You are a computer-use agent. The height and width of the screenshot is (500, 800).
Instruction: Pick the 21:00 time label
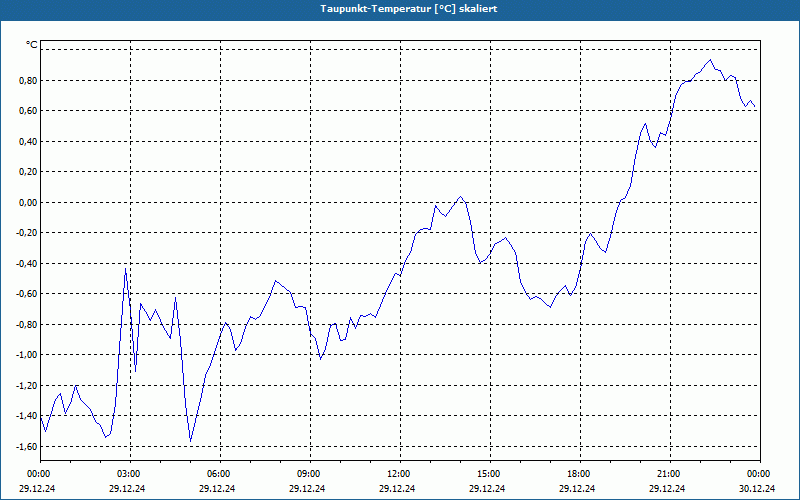(x=670, y=474)
